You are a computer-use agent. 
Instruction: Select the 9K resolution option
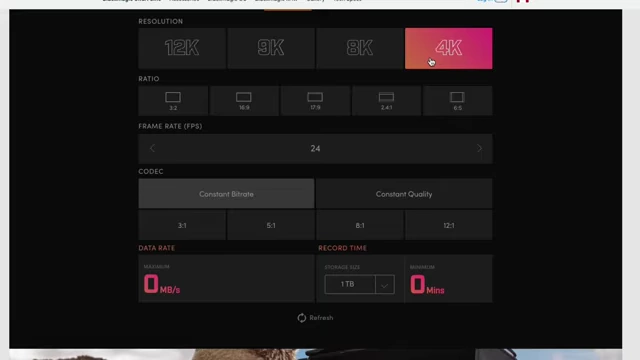click(271, 48)
